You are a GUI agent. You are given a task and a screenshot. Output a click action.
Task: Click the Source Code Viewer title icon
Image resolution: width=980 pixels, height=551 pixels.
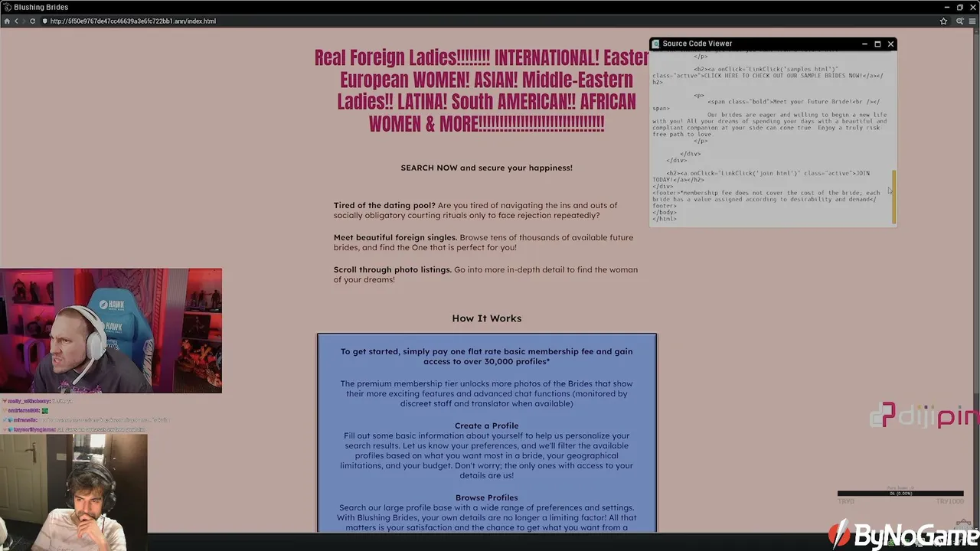[655, 44]
